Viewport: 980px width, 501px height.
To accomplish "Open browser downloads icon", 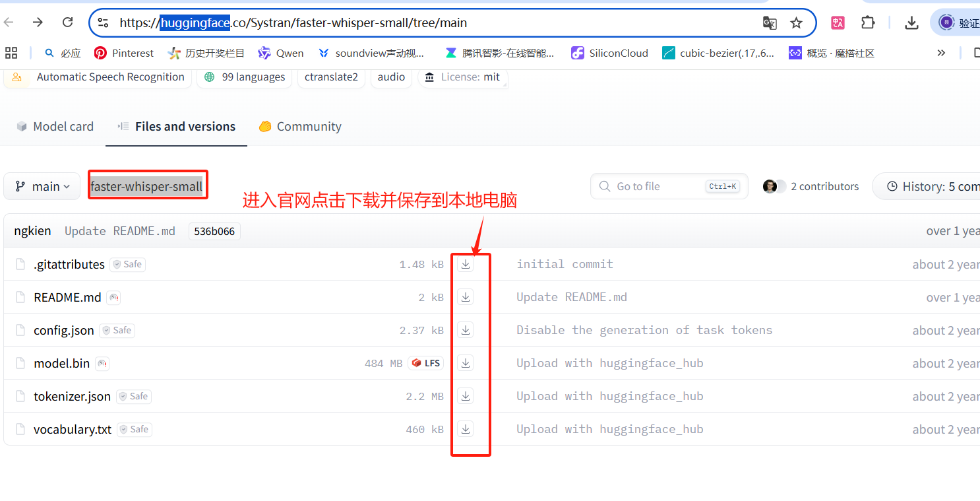I will point(911,23).
